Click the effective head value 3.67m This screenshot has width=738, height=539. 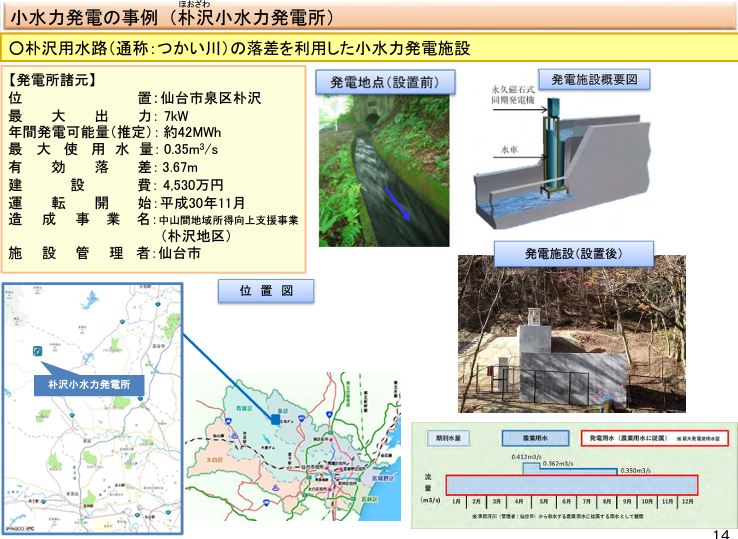tap(180, 167)
